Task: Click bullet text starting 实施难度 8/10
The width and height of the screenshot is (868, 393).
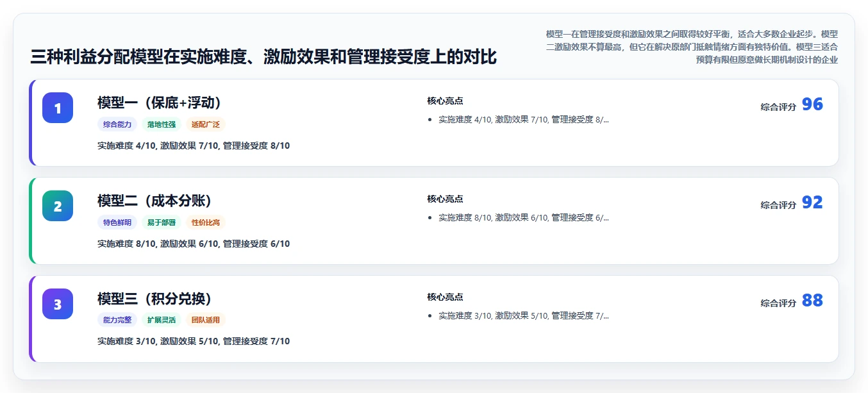Action: (x=524, y=217)
